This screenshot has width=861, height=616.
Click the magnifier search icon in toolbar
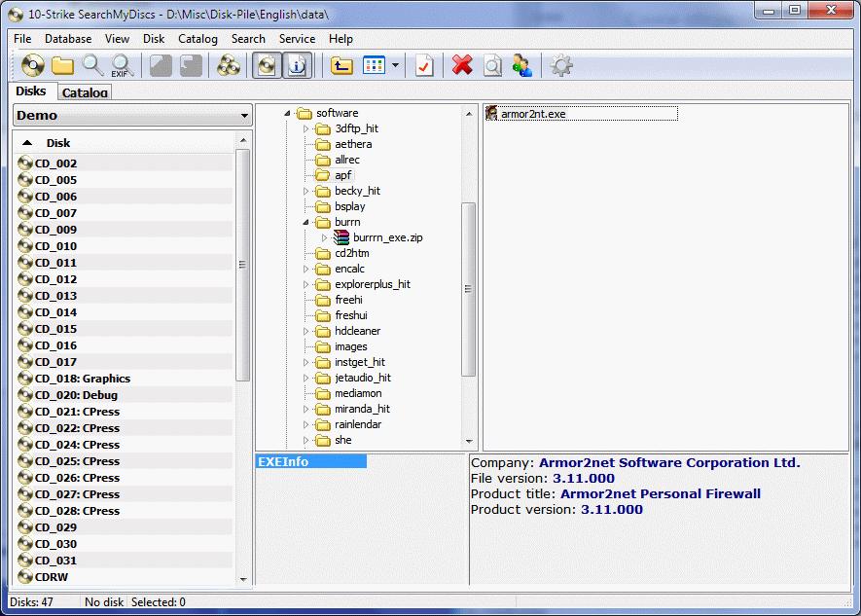tap(92, 66)
